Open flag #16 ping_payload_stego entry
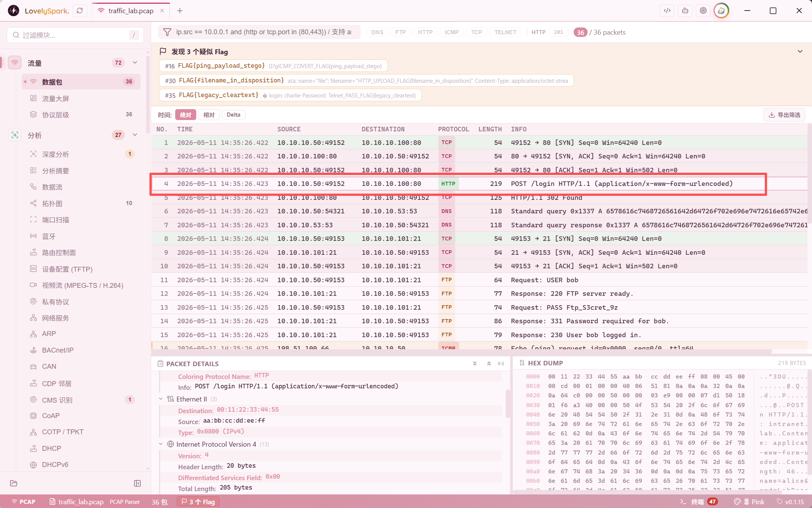Image resolution: width=812 pixels, height=508 pixels. [x=273, y=66]
